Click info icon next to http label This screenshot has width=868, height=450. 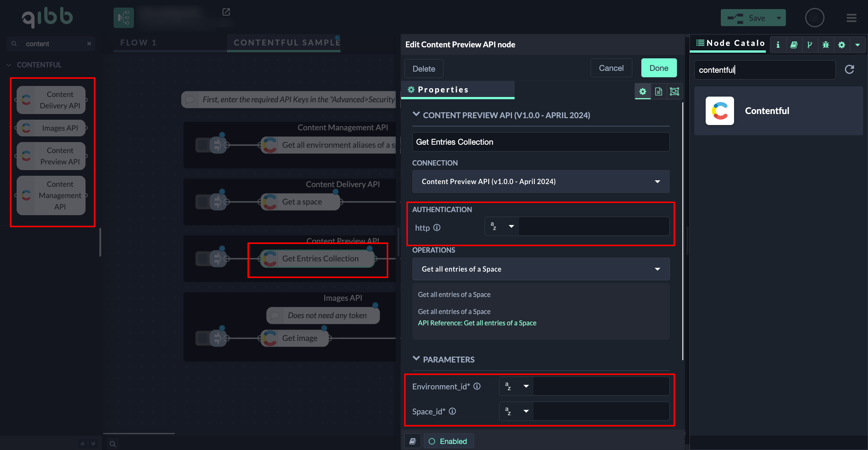(437, 227)
